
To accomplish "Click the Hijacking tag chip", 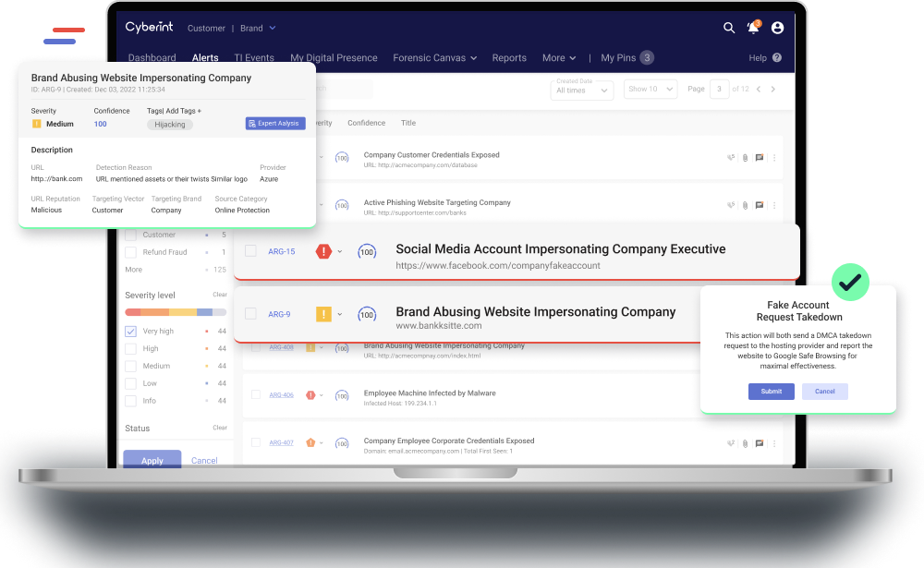I will pyautogui.click(x=170, y=125).
